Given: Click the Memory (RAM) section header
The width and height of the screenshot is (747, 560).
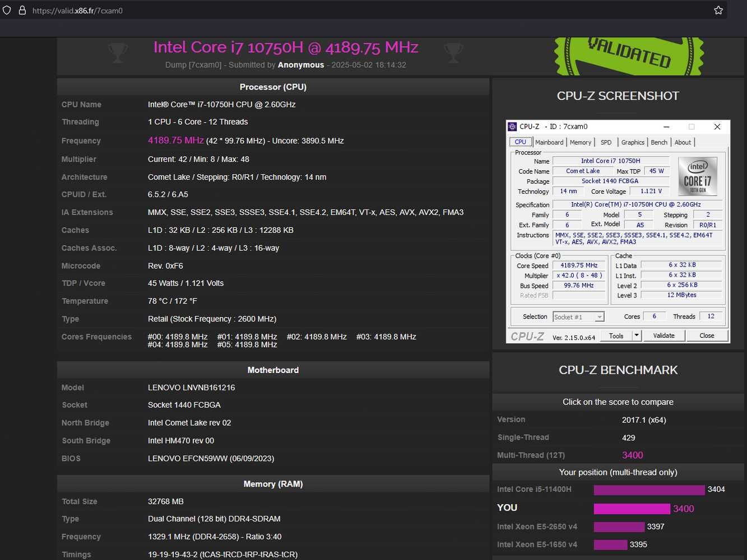Looking at the screenshot, I should click(x=273, y=484).
